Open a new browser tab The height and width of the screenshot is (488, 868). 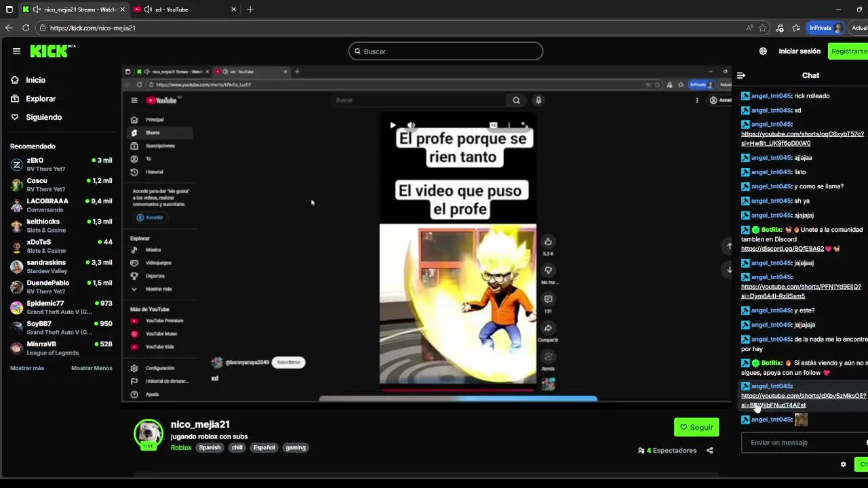250,9
